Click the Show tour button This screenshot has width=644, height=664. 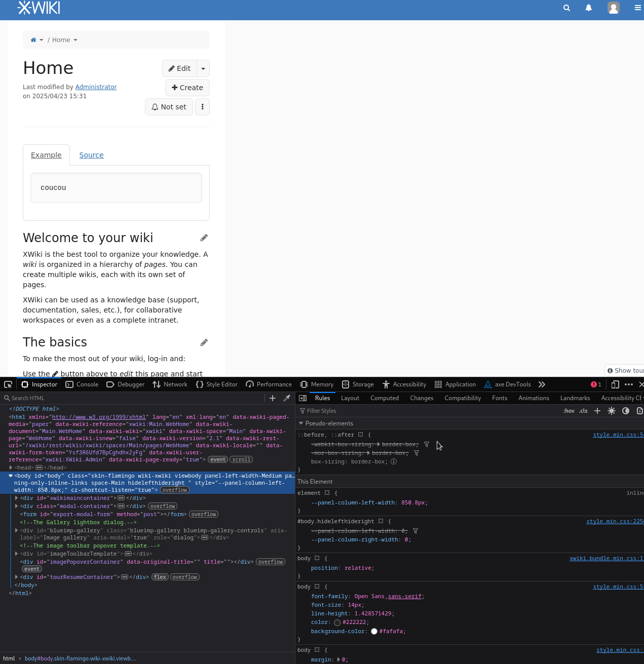point(625,371)
